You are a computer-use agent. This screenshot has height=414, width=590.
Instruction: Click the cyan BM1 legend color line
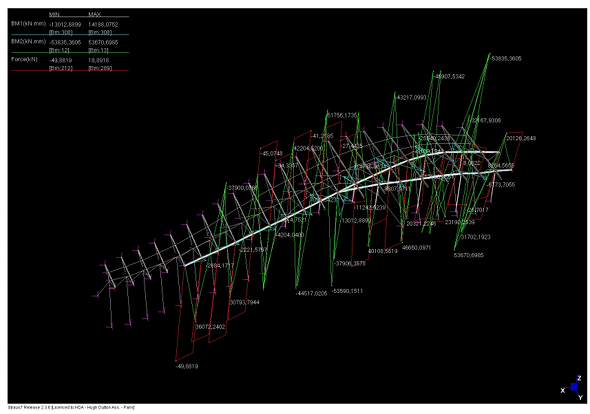70,35
